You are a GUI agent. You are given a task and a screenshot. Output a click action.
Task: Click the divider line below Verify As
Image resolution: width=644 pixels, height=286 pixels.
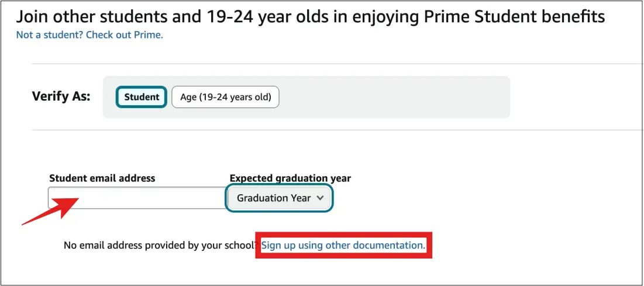click(x=338, y=130)
